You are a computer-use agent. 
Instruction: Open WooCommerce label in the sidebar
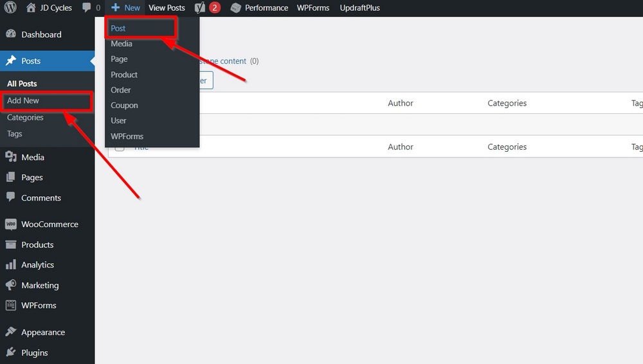pyautogui.click(x=50, y=224)
